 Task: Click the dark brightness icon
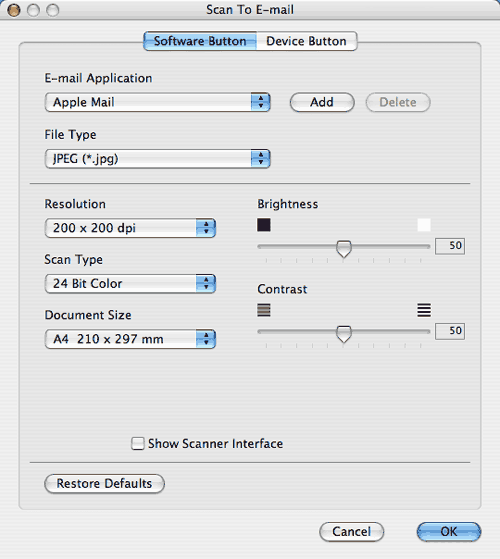264,225
